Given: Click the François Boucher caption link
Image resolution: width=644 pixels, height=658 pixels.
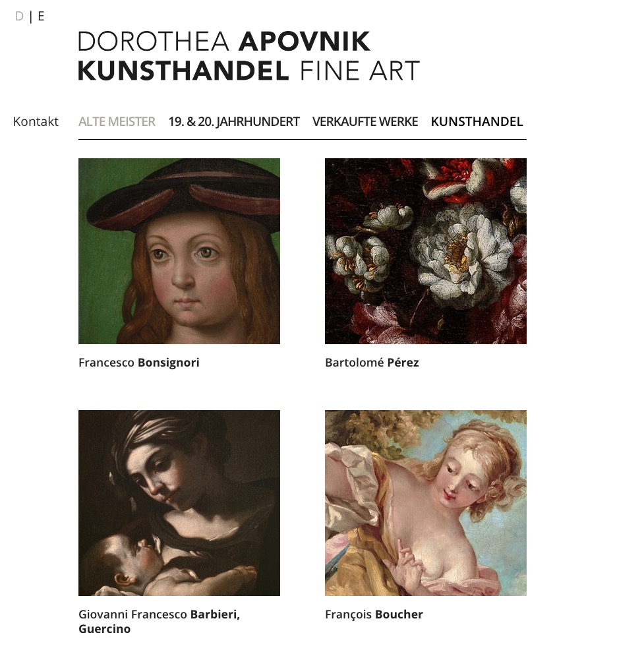Looking at the screenshot, I should 374,614.
